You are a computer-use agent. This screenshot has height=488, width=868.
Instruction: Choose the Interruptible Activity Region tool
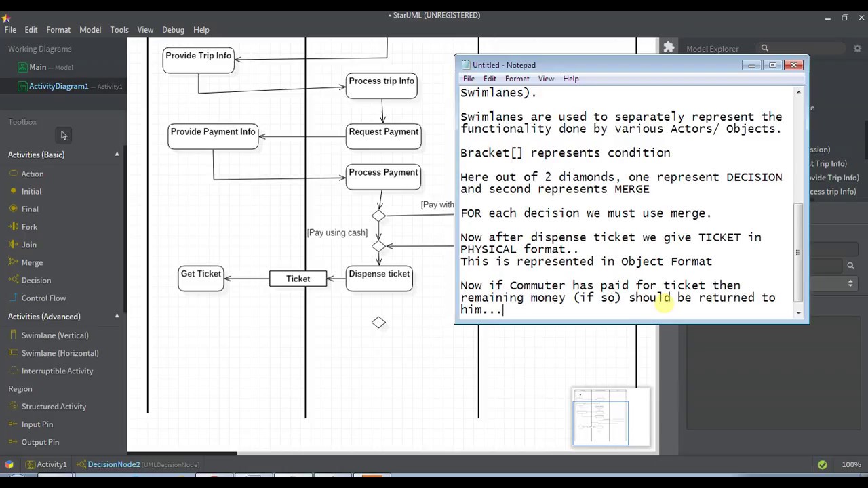57,371
